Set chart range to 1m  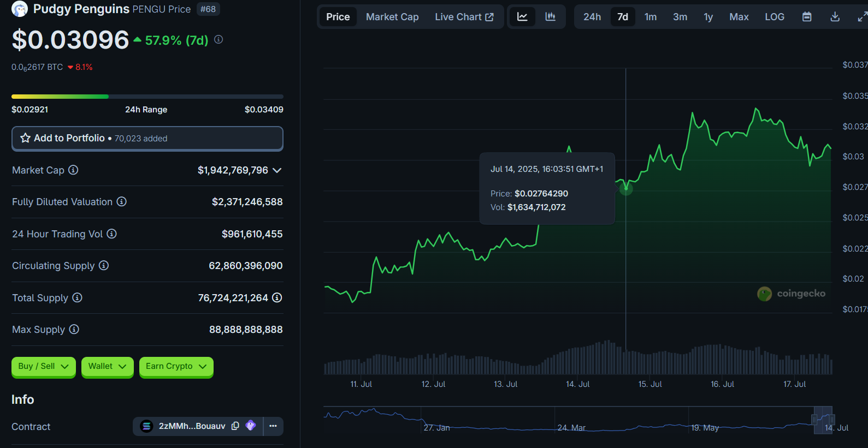click(x=651, y=17)
